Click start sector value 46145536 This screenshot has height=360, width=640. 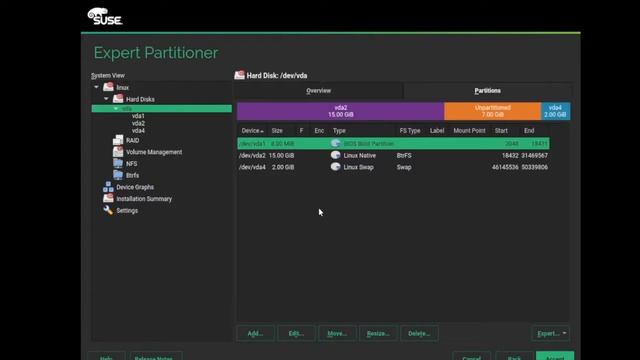[505, 167]
